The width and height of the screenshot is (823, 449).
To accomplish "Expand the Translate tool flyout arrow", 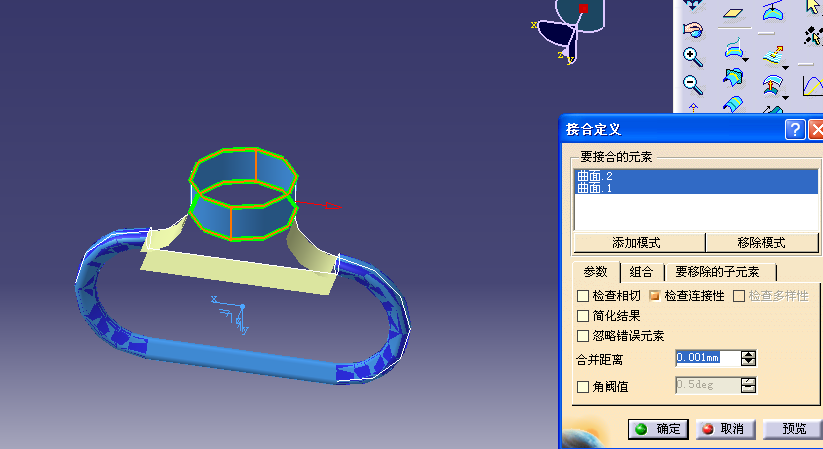I will pyautogui.click(x=786, y=68).
